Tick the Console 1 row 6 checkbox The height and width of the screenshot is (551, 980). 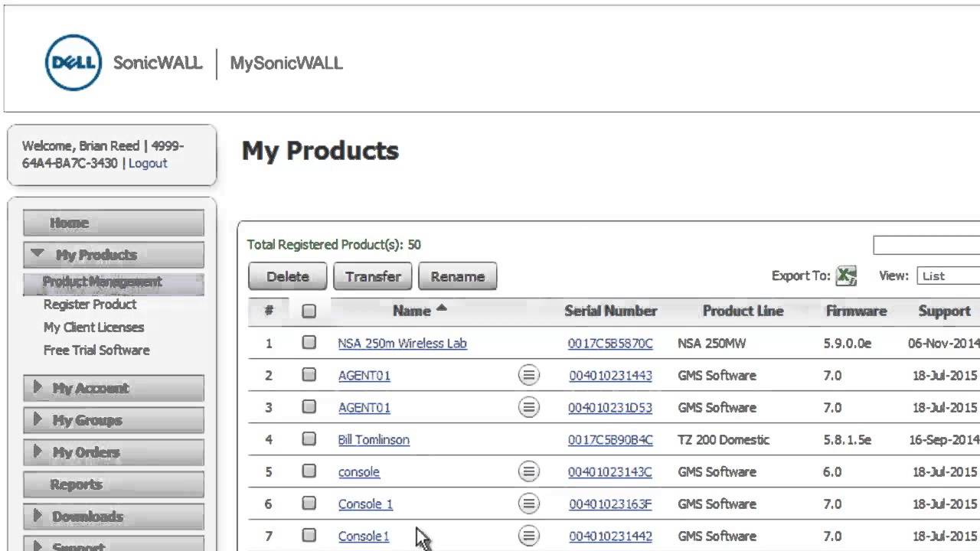309,504
